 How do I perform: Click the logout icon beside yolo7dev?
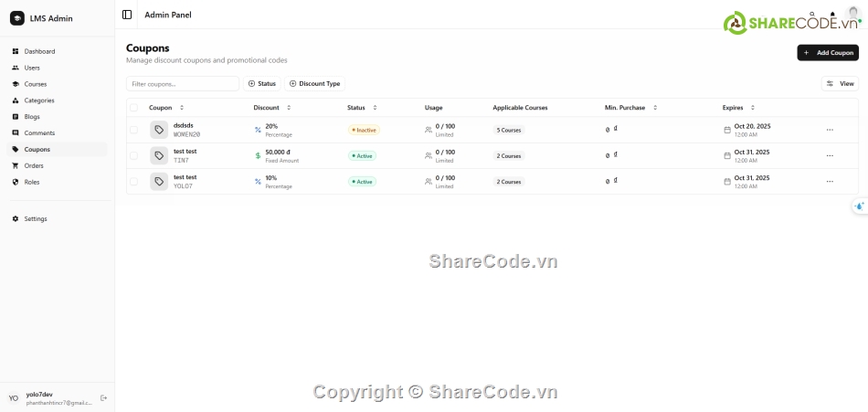103,398
